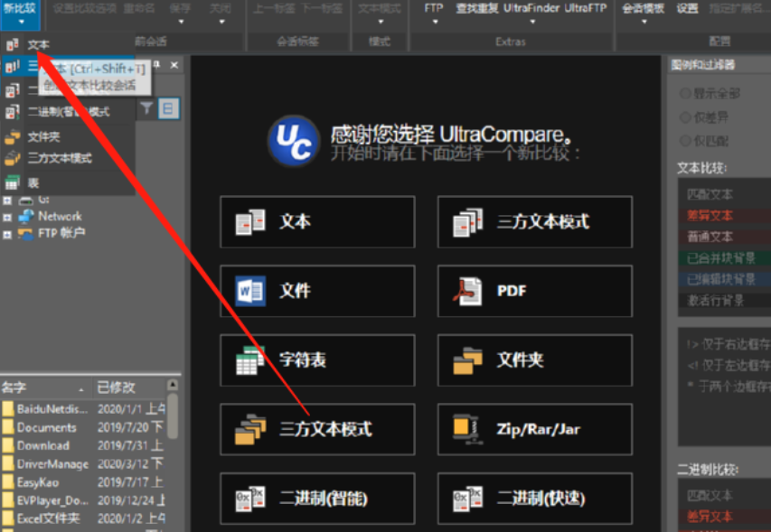Select the G: drive icon in the tree
The height and width of the screenshot is (532, 771).
point(25,201)
